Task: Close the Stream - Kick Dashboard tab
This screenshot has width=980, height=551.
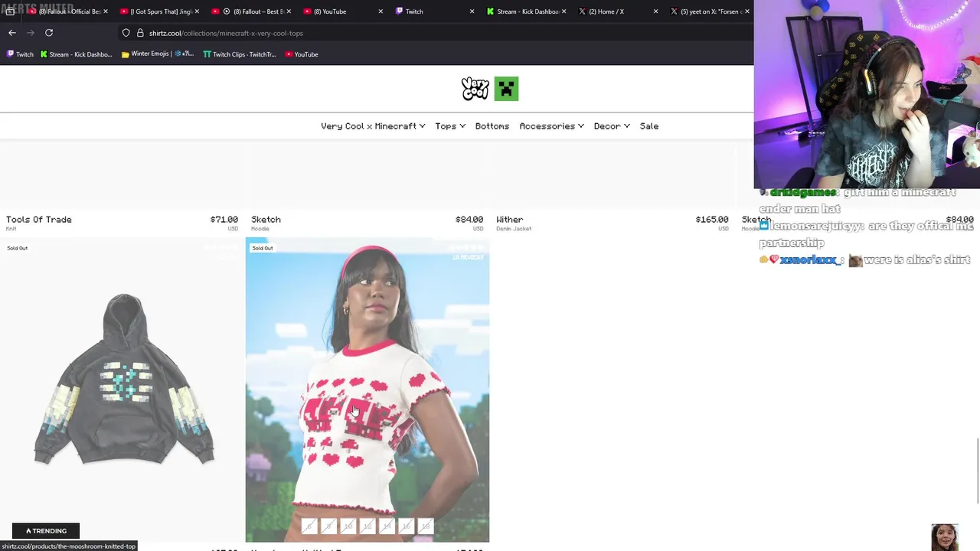Action: tap(563, 11)
